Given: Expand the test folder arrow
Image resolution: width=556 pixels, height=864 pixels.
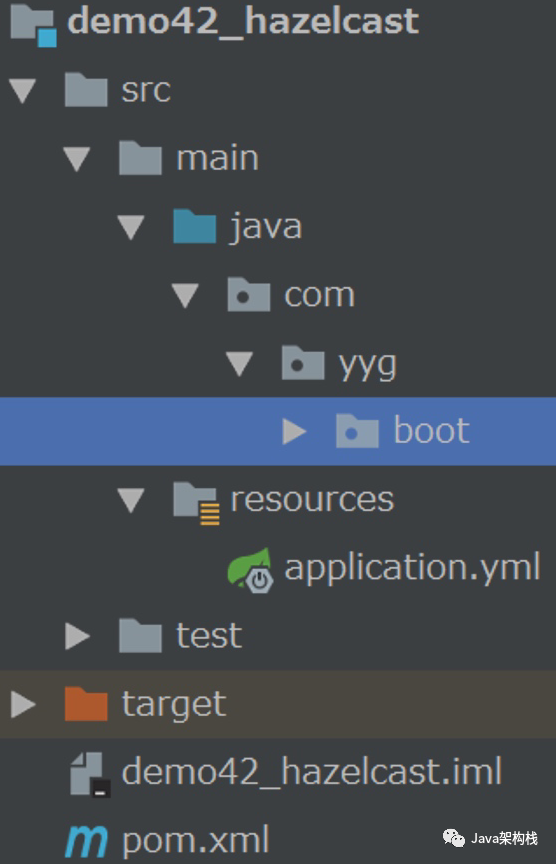Looking at the screenshot, I should (x=77, y=636).
